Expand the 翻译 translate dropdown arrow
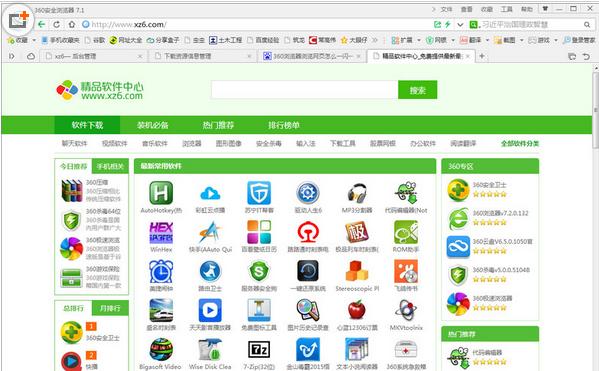This screenshot has height=371, width=599. [487, 40]
